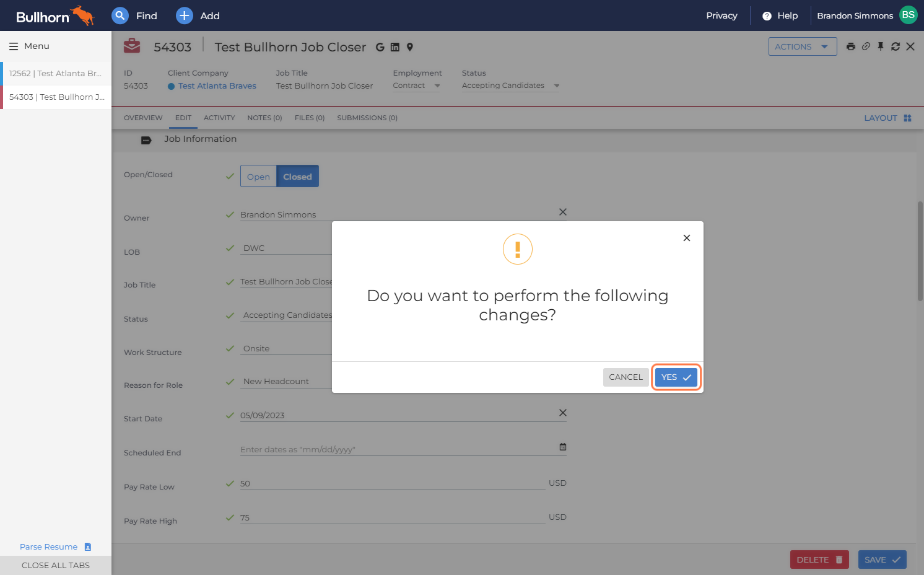Viewport: 924px width, 575px height.
Task: Select the Open toggle option
Action: 258,177
